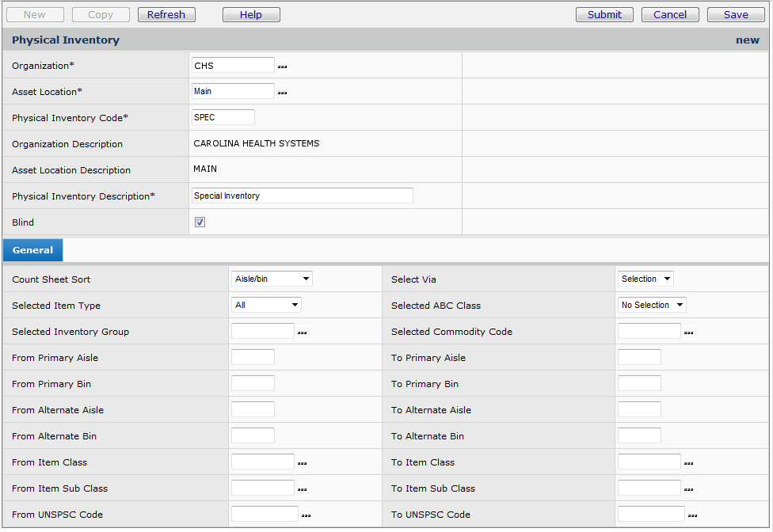The width and height of the screenshot is (773, 532).
Task: Open lookup icon next to Organization field
Action: tap(283, 66)
